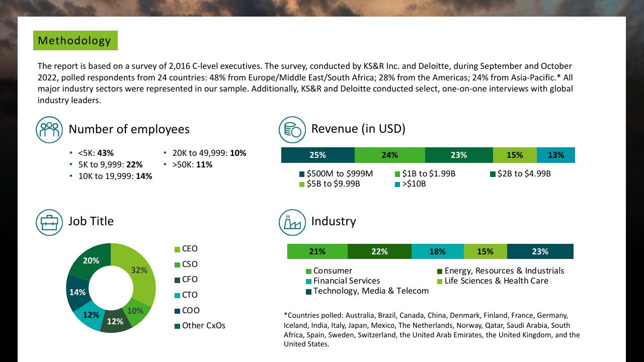This screenshot has width=644, height=362.
Task: Click the coins icon beside Revenue
Action: 292,130
